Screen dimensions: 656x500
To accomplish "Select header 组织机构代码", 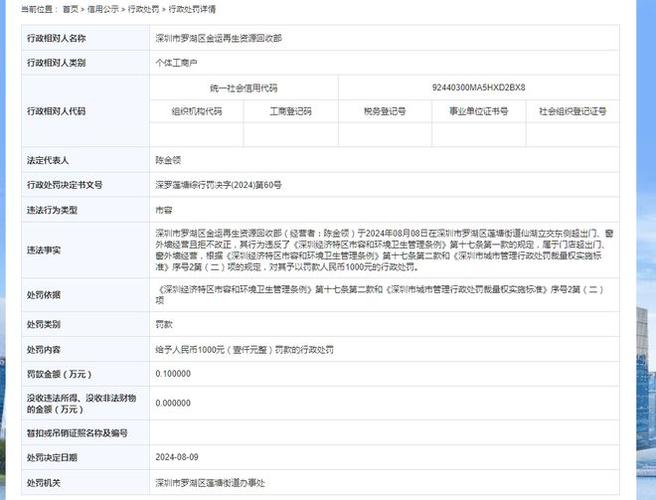I will pos(197,111).
